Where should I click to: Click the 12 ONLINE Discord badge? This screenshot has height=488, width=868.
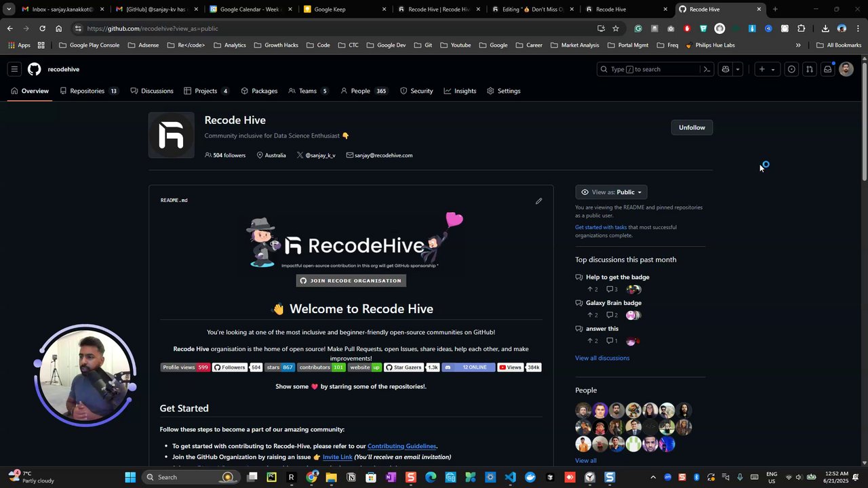(468, 367)
